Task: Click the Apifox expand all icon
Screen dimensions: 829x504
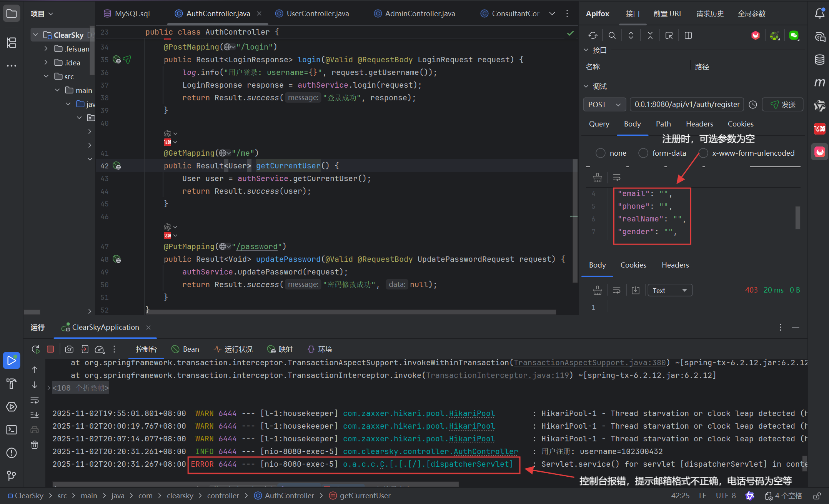Action: (x=631, y=35)
